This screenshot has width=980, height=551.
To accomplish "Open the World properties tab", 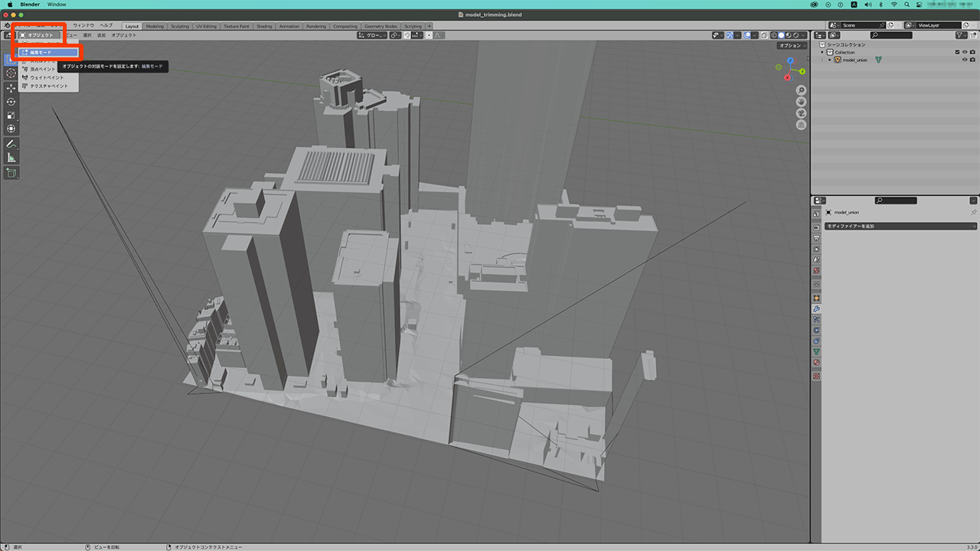I will coord(817,270).
